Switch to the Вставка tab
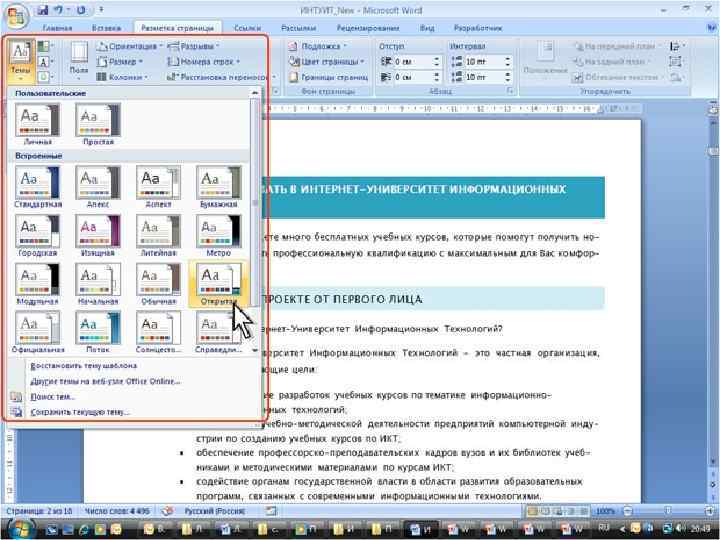Image resolution: width=720 pixels, height=540 pixels. coord(106,28)
